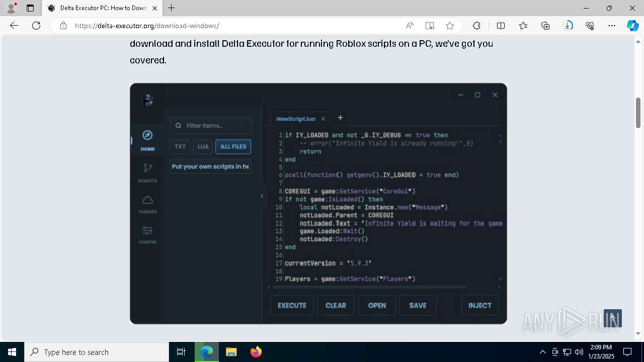Click the Delta Executor screenshot image
Screen dimensions: 644x362
(x=318, y=204)
